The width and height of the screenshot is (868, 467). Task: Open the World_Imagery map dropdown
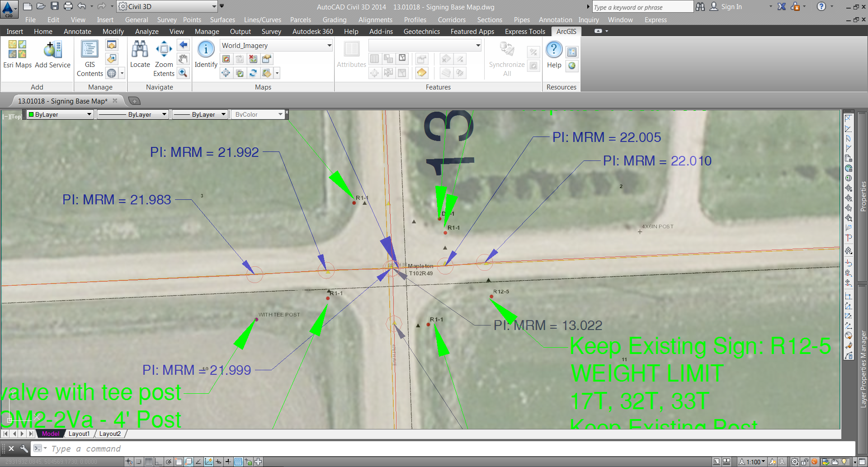click(277, 45)
